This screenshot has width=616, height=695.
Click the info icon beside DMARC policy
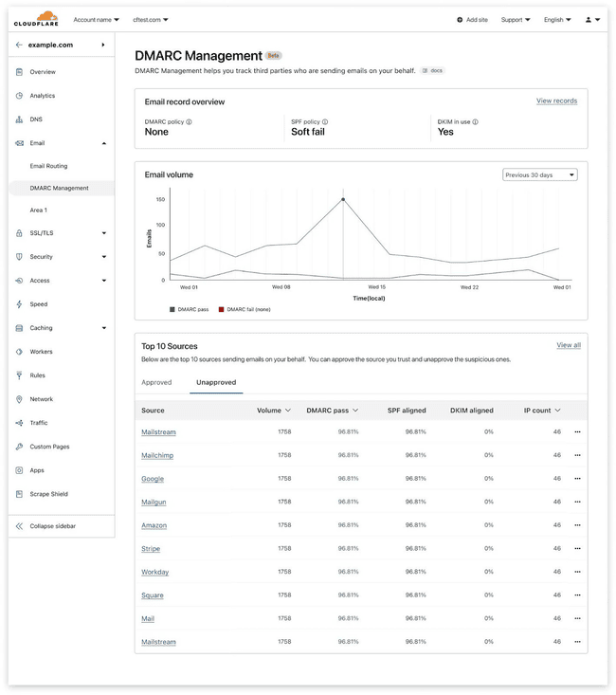(190, 121)
